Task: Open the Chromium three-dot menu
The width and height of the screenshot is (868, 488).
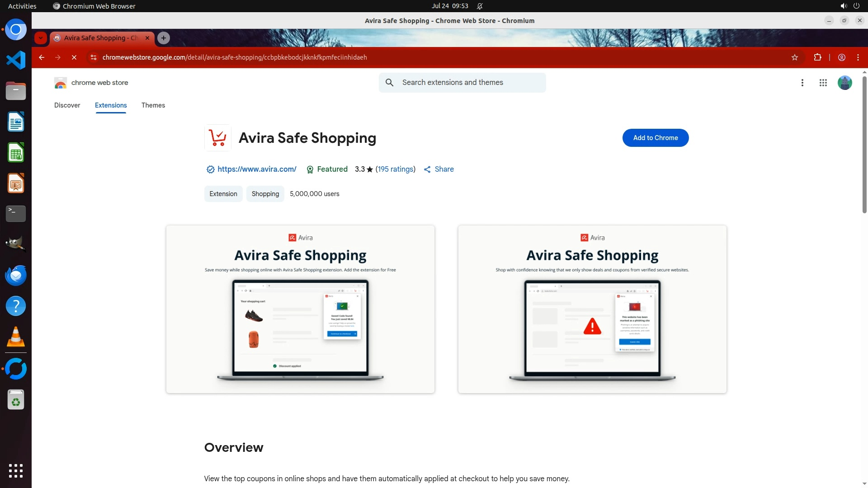Action: coord(858,57)
